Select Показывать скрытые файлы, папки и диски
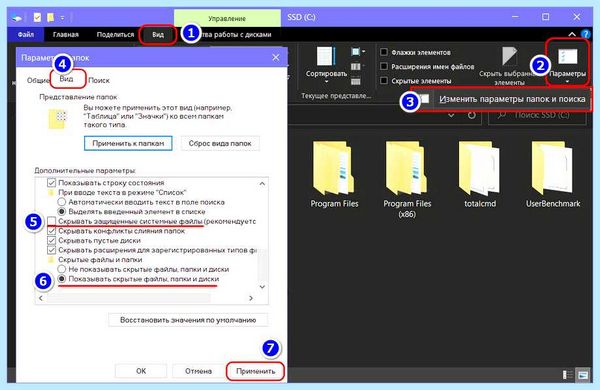This screenshot has width=600, height=390. coord(62,279)
